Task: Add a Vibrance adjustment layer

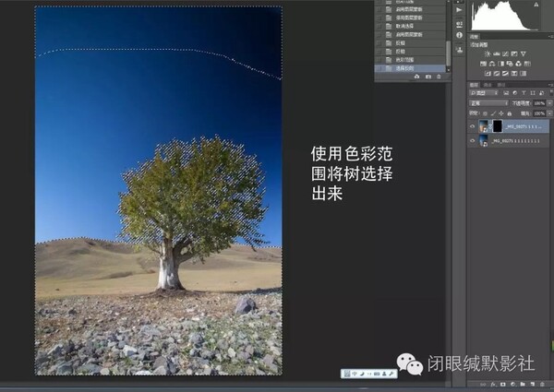Action: 524,53
